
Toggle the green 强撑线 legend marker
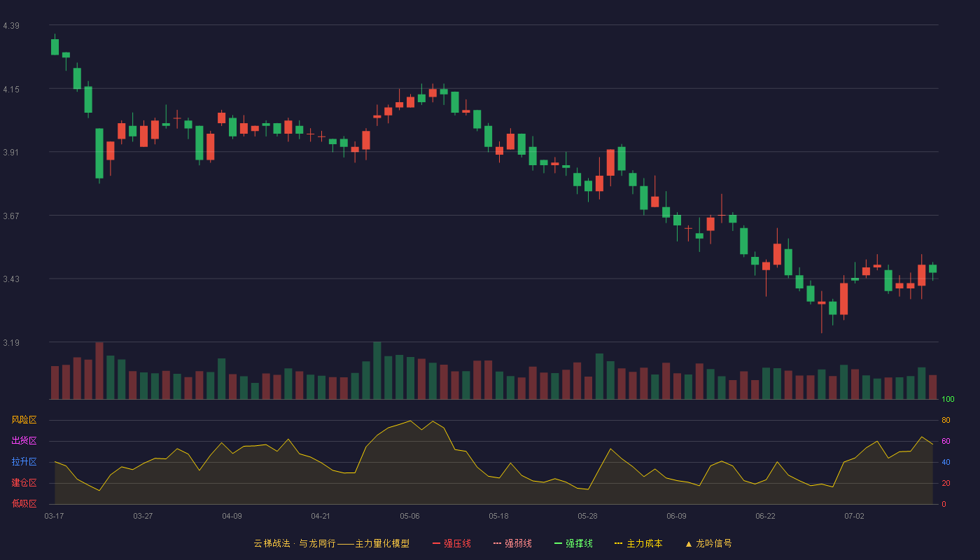(x=558, y=543)
